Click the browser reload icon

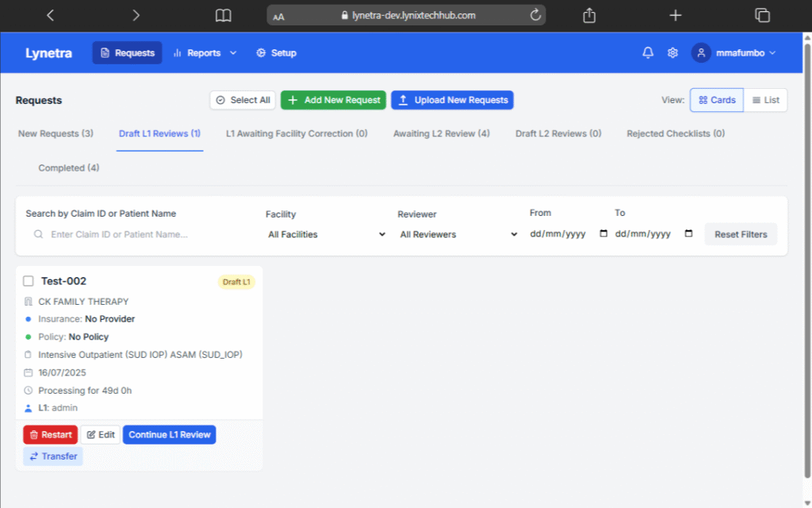535,15
